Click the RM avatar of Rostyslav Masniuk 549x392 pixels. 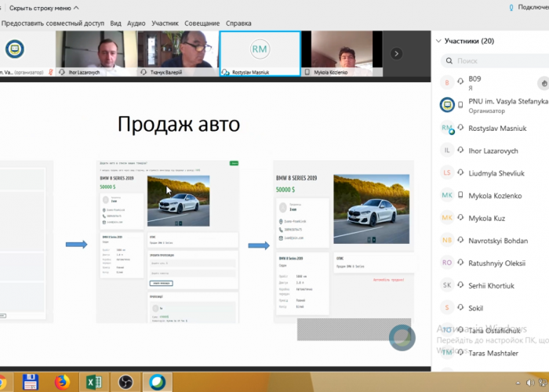click(x=260, y=50)
